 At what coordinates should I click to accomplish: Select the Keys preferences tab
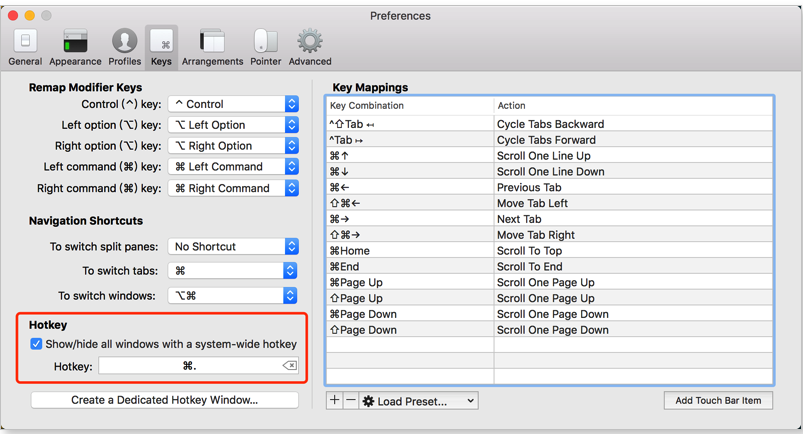tap(161, 48)
